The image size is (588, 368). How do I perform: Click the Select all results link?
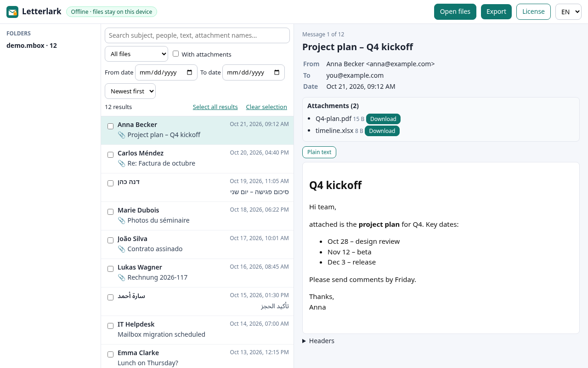pyautogui.click(x=215, y=107)
